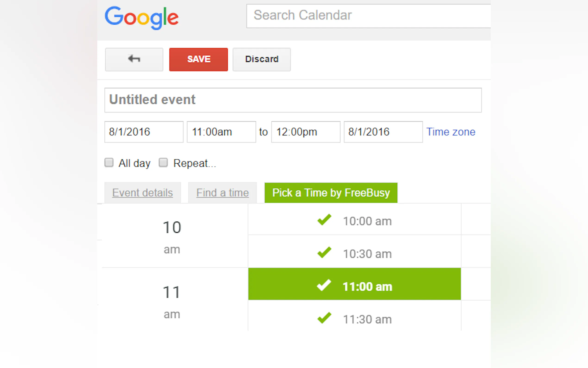Open the start date 8/1/2016 field
This screenshot has height=368, width=588.
(144, 132)
